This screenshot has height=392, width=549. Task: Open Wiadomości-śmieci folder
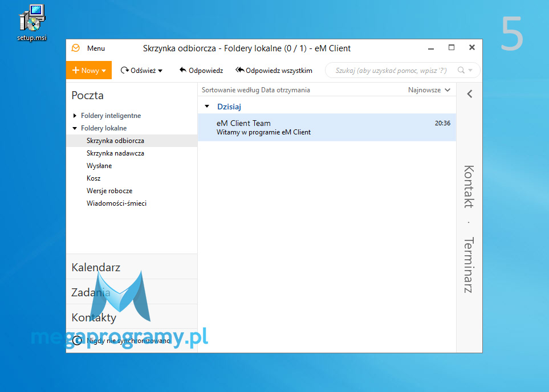(x=116, y=203)
